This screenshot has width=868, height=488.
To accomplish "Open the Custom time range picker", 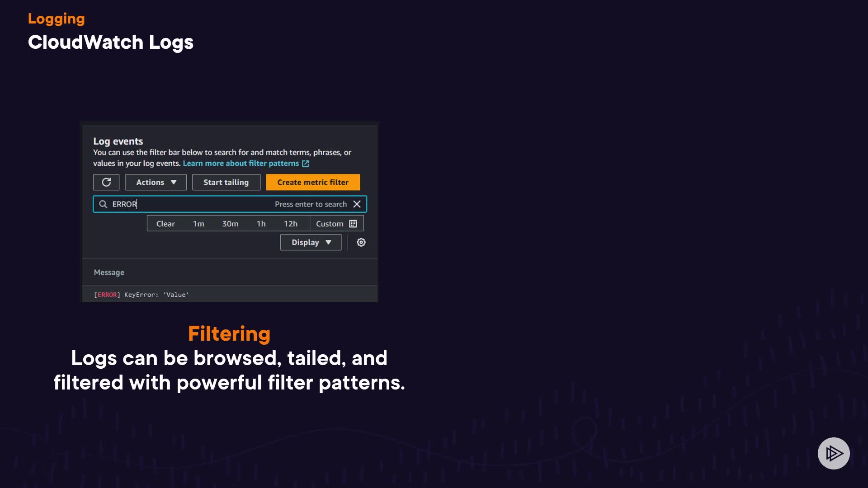I will coord(330,224).
